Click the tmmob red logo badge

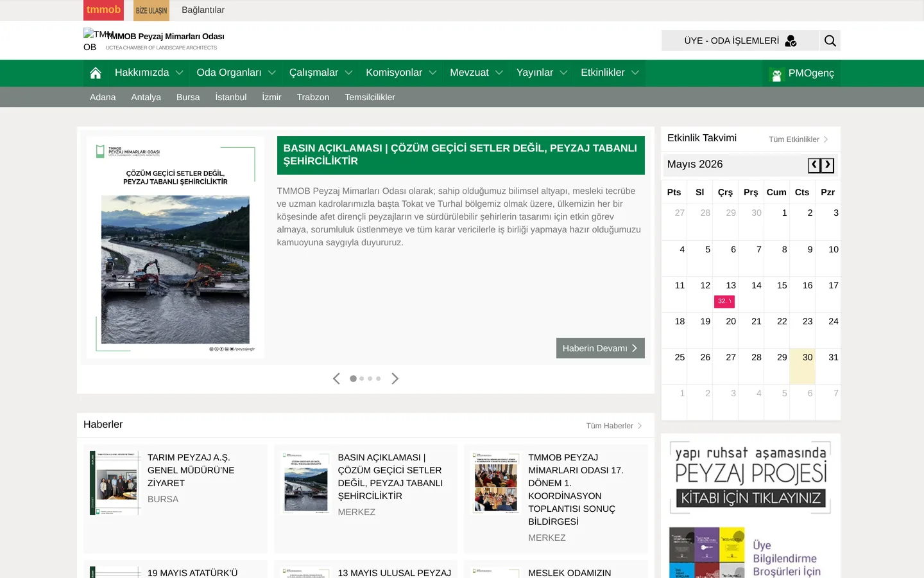coord(103,10)
